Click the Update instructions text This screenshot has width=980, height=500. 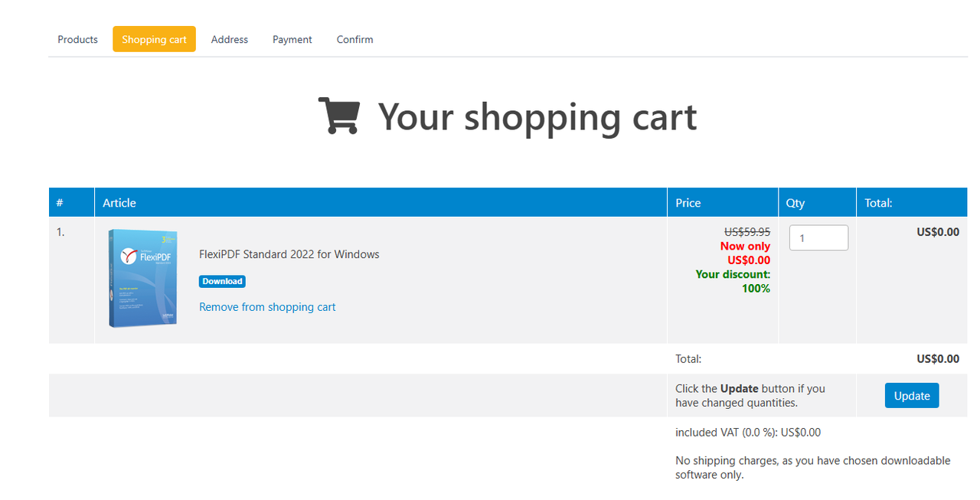tap(750, 395)
